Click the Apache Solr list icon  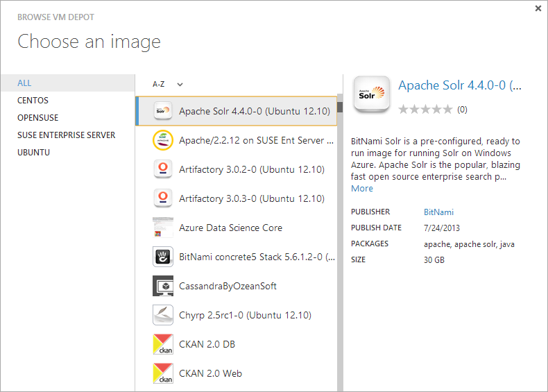point(163,111)
